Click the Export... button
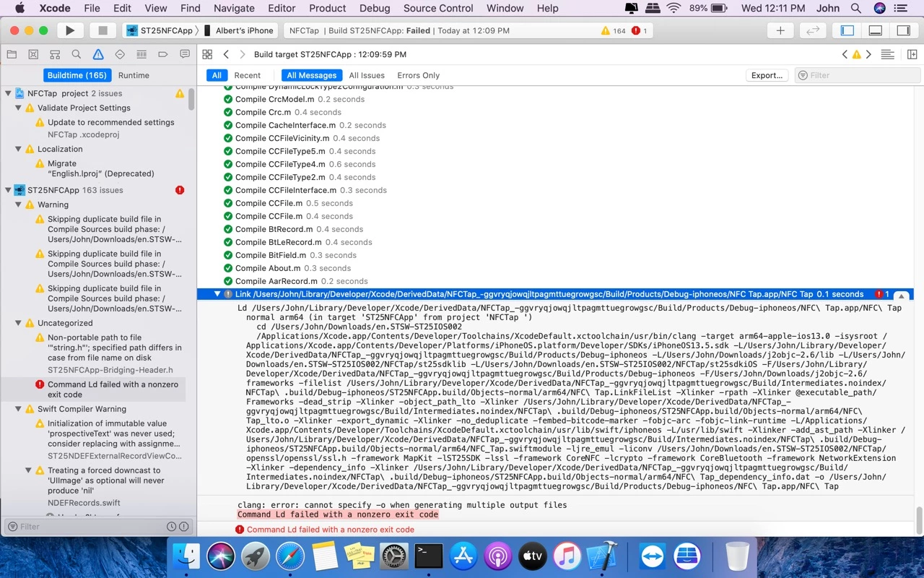This screenshot has width=924, height=578. pos(767,75)
